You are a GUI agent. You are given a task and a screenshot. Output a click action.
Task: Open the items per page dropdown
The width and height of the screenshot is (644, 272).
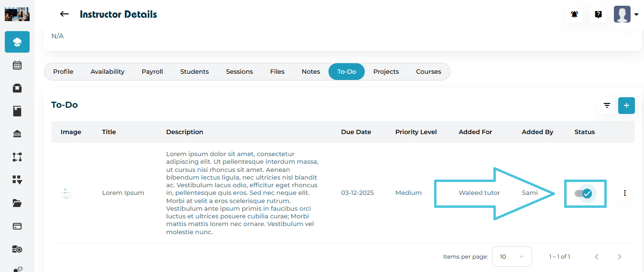pos(512,257)
